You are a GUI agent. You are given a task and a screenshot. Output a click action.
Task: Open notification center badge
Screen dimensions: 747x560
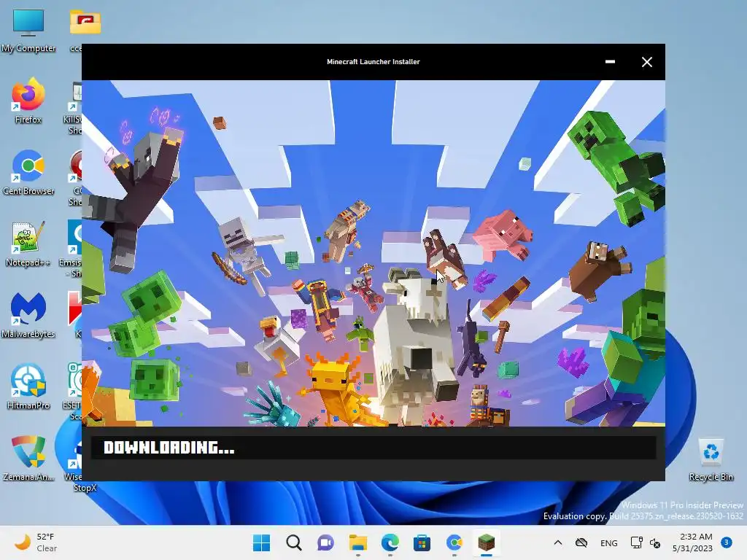point(727,542)
